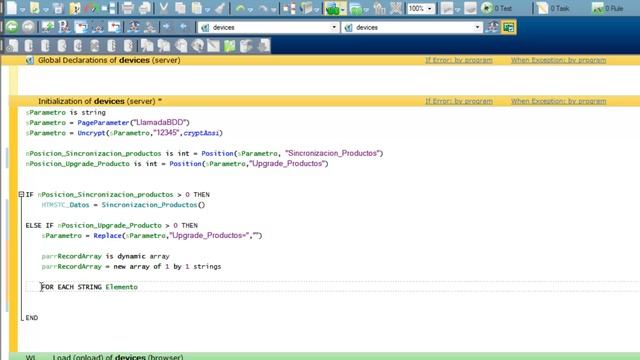Click the 'parrRecordArray is dynamic array' line
This screenshot has height=360, width=640.
[x=105, y=256]
